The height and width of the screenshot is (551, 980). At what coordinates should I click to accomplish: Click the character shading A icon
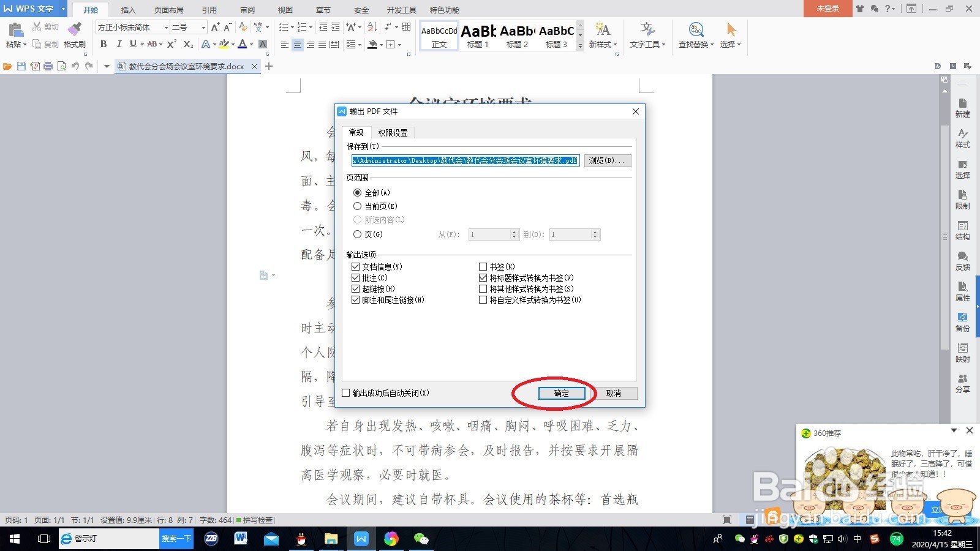click(263, 44)
